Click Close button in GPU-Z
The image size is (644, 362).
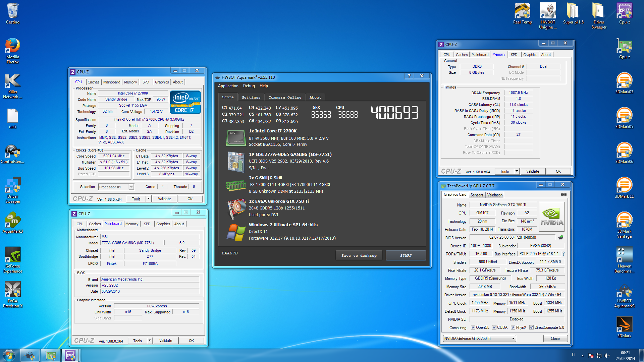point(555,339)
